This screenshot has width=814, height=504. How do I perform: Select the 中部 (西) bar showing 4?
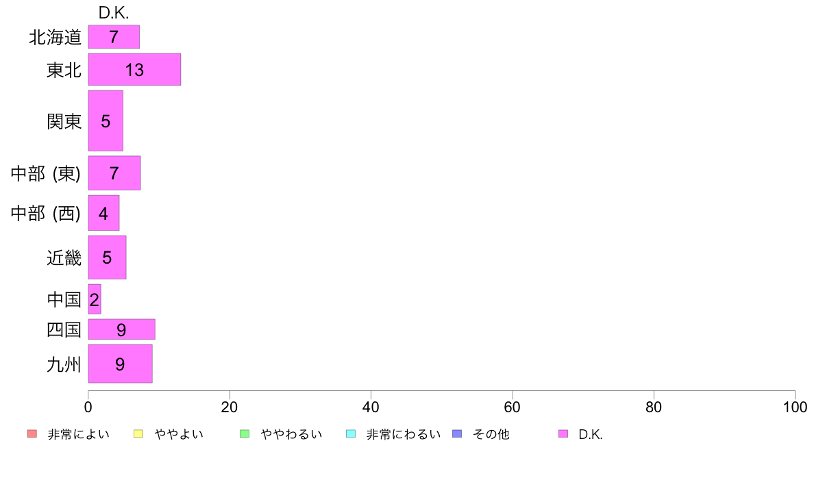(104, 213)
